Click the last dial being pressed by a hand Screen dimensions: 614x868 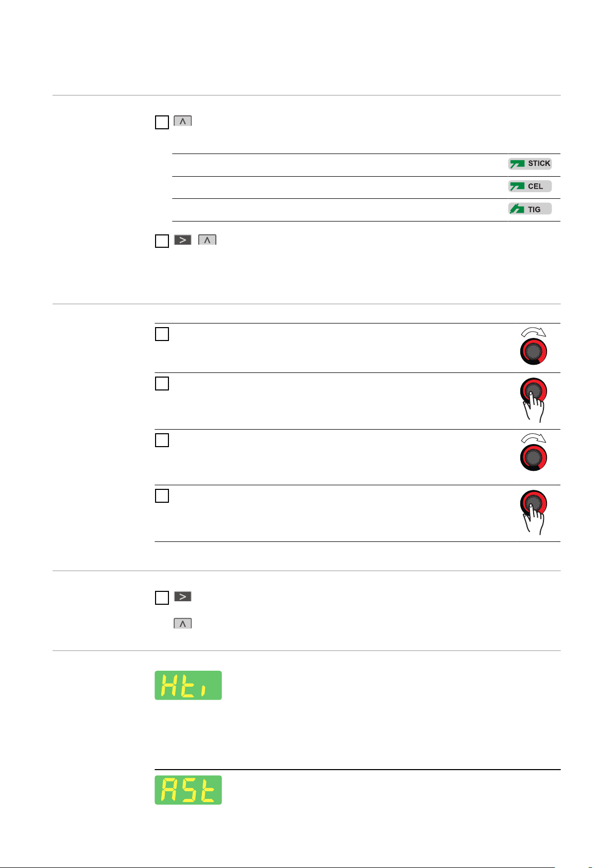(533, 513)
